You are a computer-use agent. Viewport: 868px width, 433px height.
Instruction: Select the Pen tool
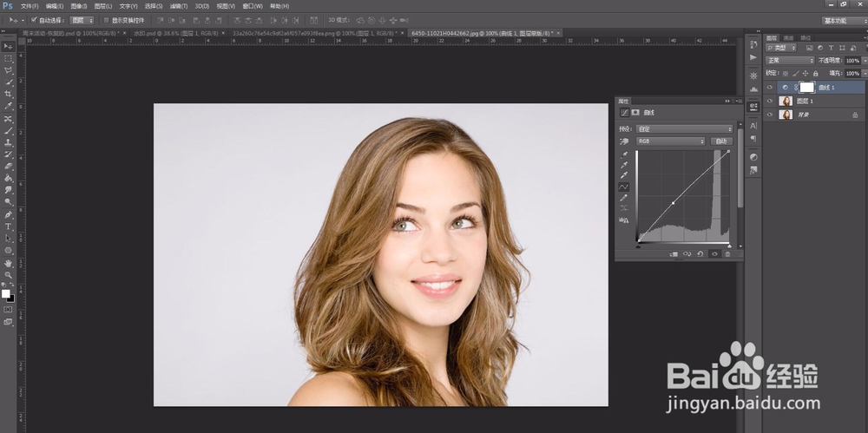(x=9, y=215)
